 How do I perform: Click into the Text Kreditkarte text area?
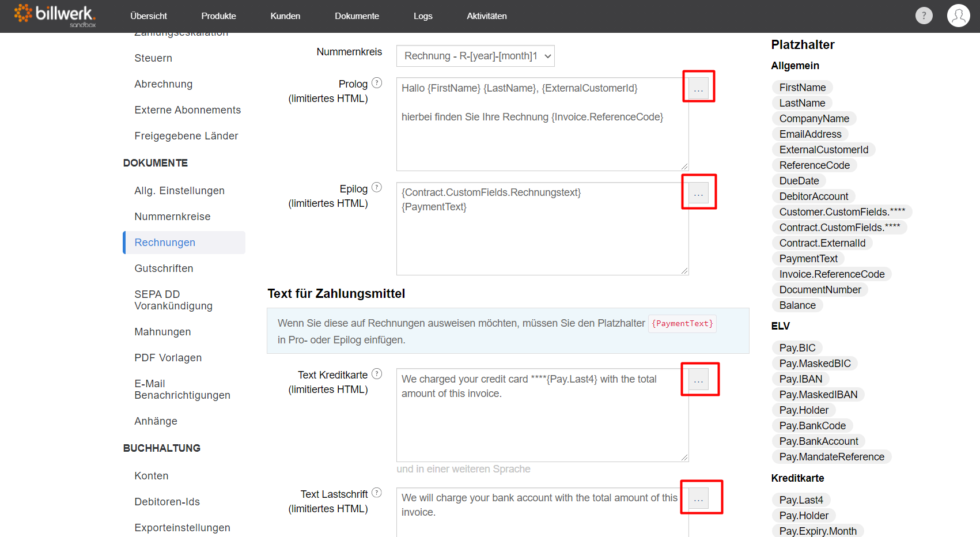click(542, 415)
